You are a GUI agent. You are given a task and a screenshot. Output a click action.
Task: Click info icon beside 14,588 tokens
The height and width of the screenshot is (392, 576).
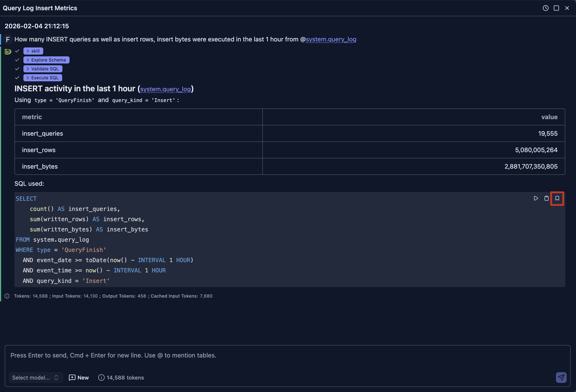[101, 378]
